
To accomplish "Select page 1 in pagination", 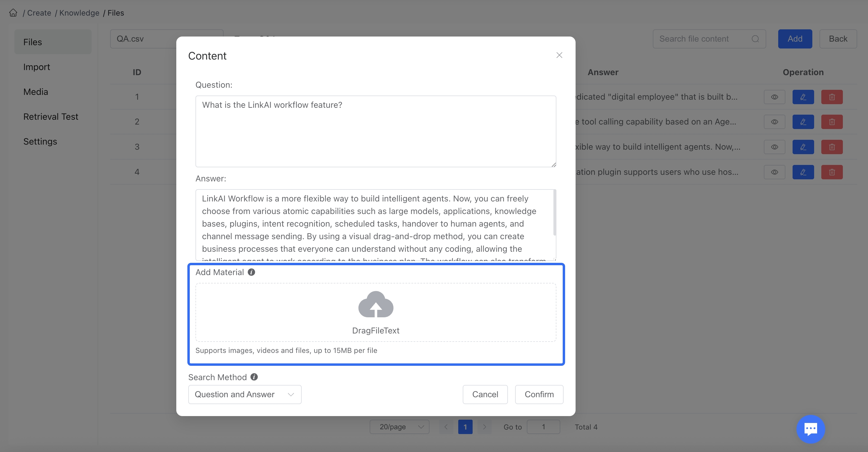I will click(x=465, y=427).
